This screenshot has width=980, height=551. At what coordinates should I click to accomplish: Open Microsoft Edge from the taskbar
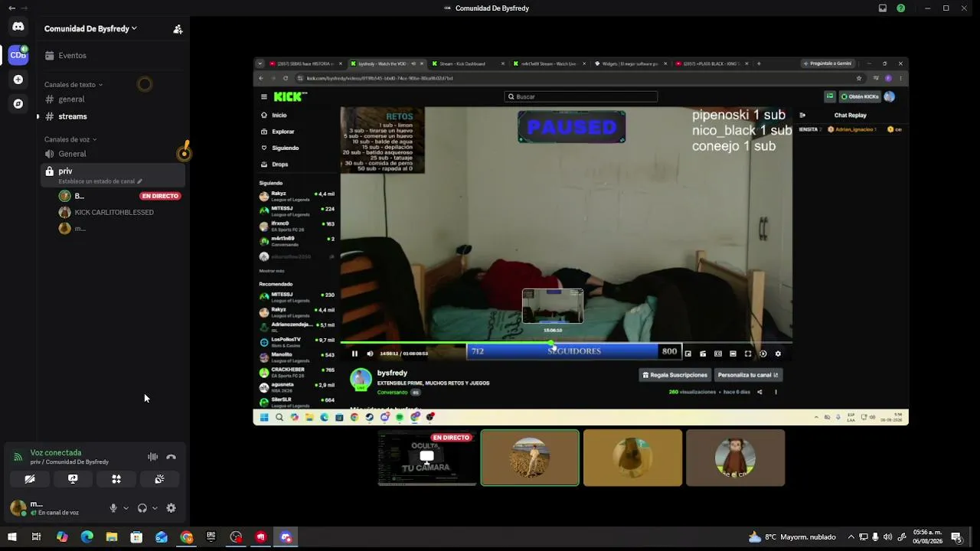pyautogui.click(x=87, y=537)
